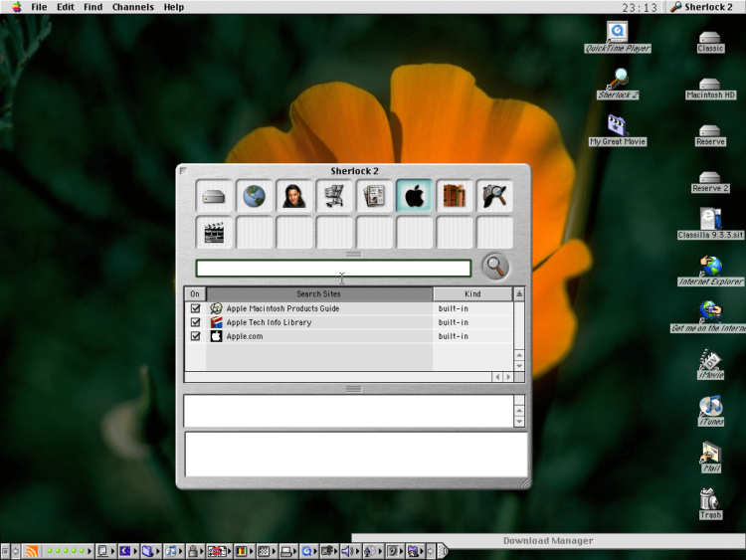Open arrow beside printer control strip module
746x560 pixels.
click(x=295, y=551)
